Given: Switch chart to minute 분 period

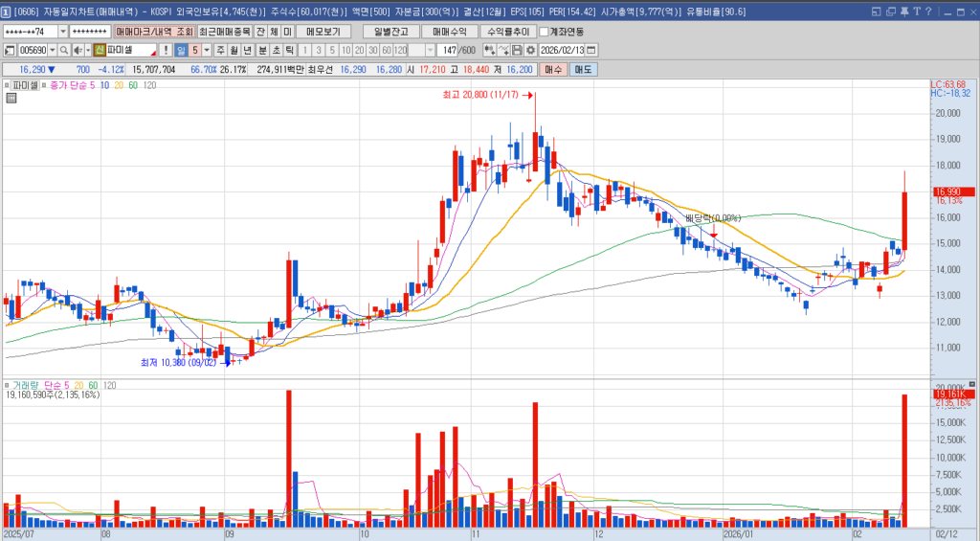Looking at the screenshot, I should (x=262, y=50).
